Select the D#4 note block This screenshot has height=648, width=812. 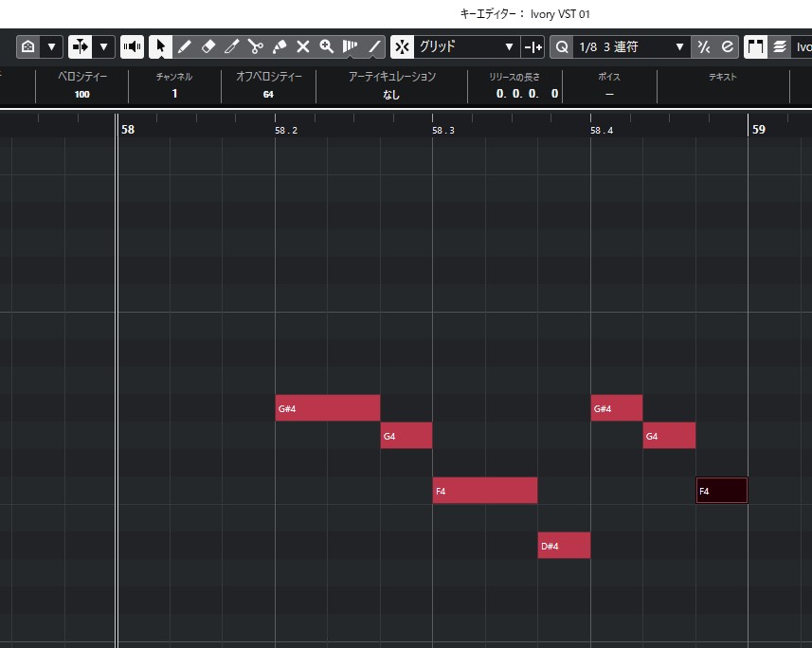564,546
